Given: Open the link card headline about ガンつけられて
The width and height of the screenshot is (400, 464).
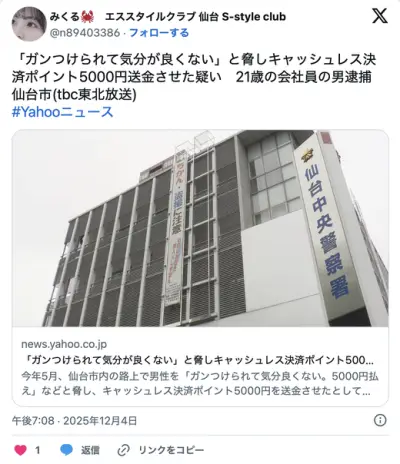Looking at the screenshot, I should (197, 360).
